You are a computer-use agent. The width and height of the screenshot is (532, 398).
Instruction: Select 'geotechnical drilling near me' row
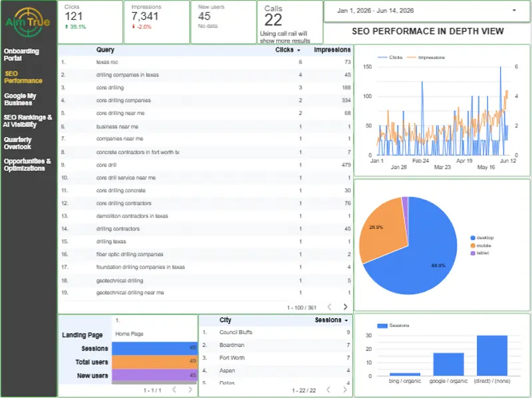coord(205,292)
